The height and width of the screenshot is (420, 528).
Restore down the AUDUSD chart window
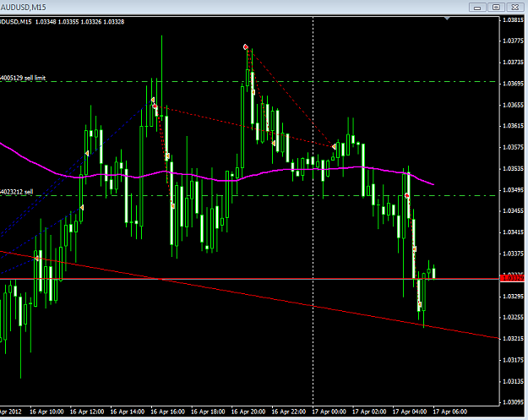(x=496, y=7)
